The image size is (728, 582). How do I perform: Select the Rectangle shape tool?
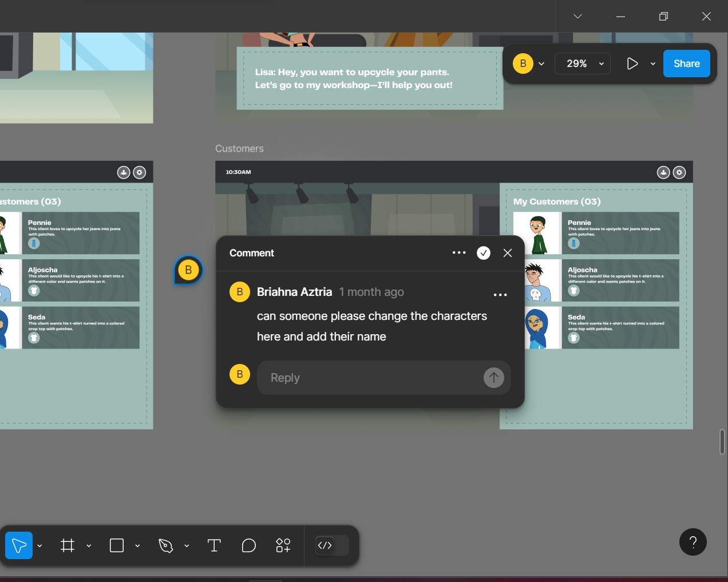[117, 545]
